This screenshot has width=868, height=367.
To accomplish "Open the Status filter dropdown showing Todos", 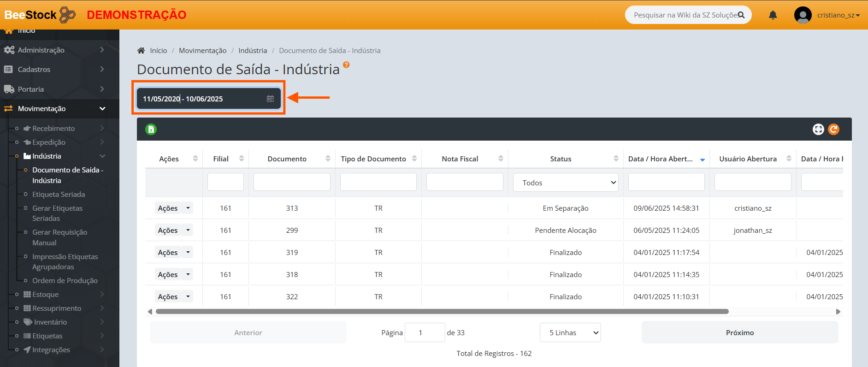I will click(566, 183).
